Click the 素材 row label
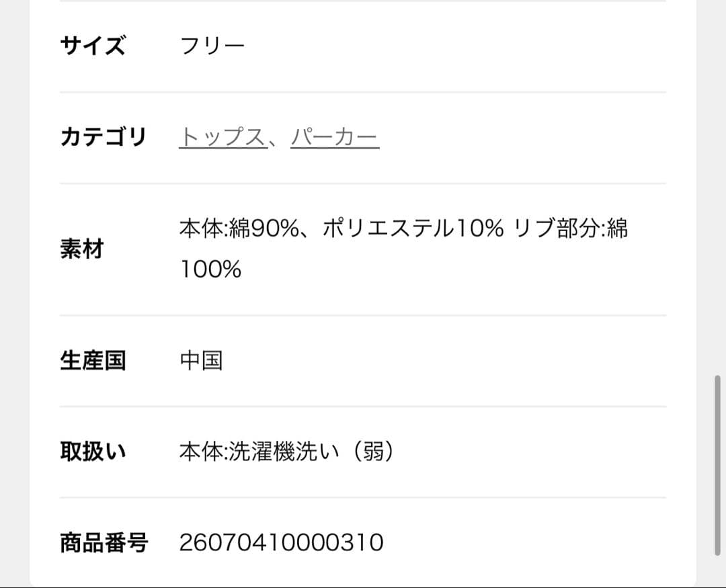 tap(81, 249)
